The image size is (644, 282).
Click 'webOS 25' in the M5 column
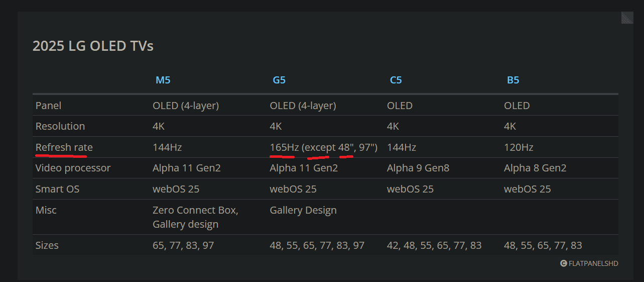(x=176, y=189)
